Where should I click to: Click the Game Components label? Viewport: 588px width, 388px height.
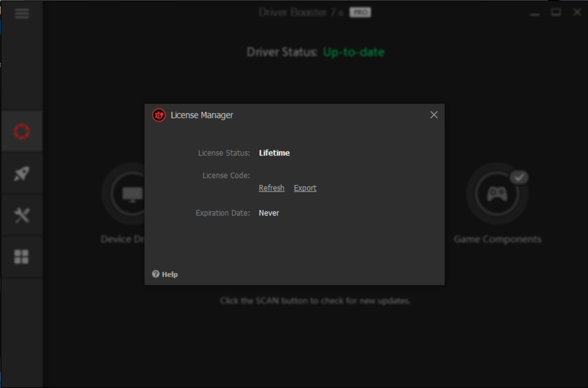click(x=498, y=239)
